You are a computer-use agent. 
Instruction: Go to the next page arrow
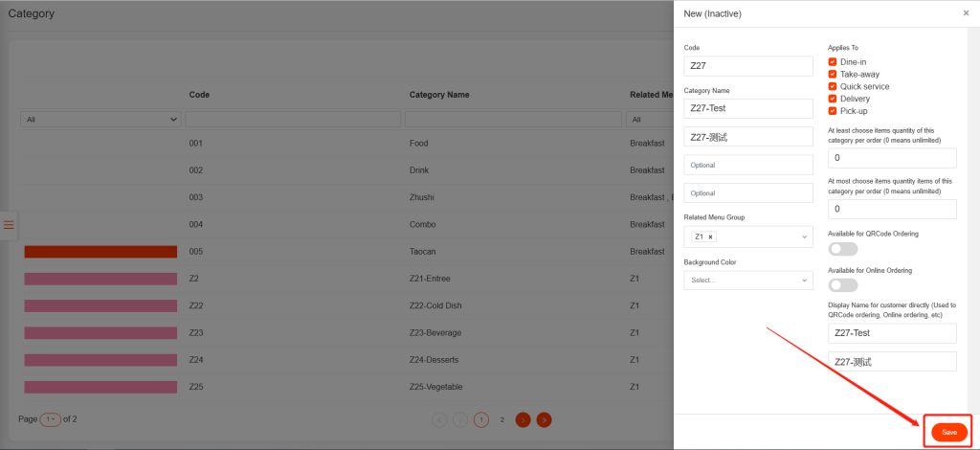click(x=523, y=419)
